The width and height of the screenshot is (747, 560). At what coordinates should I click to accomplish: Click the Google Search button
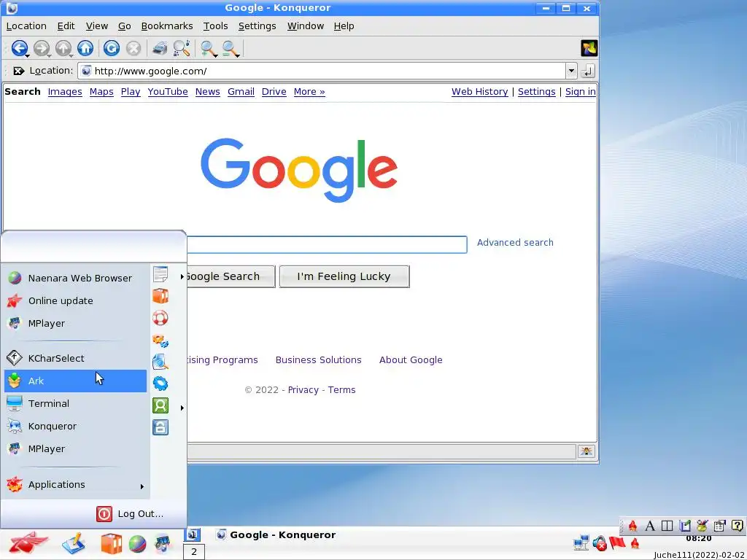coord(231,276)
